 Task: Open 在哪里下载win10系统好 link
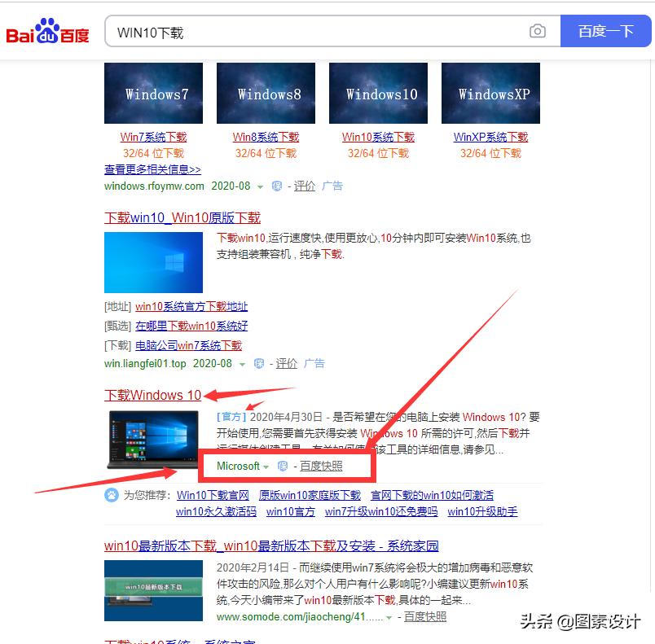point(191,326)
